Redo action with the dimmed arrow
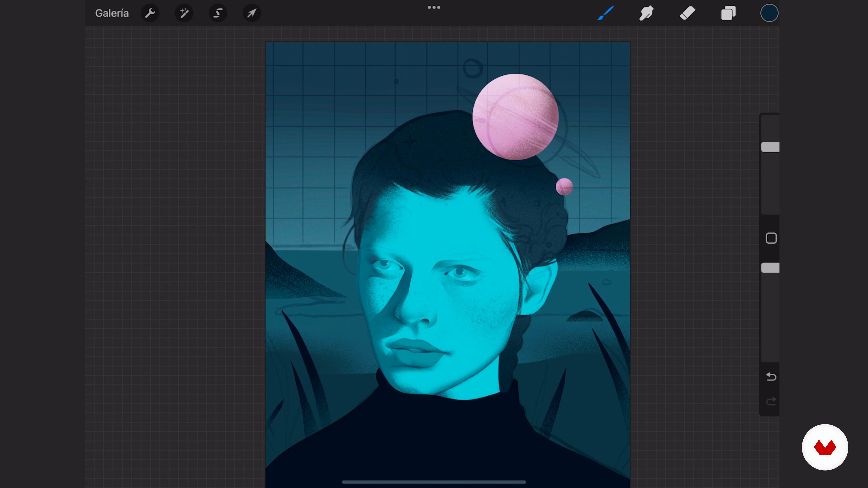868x488 pixels. 771,401
